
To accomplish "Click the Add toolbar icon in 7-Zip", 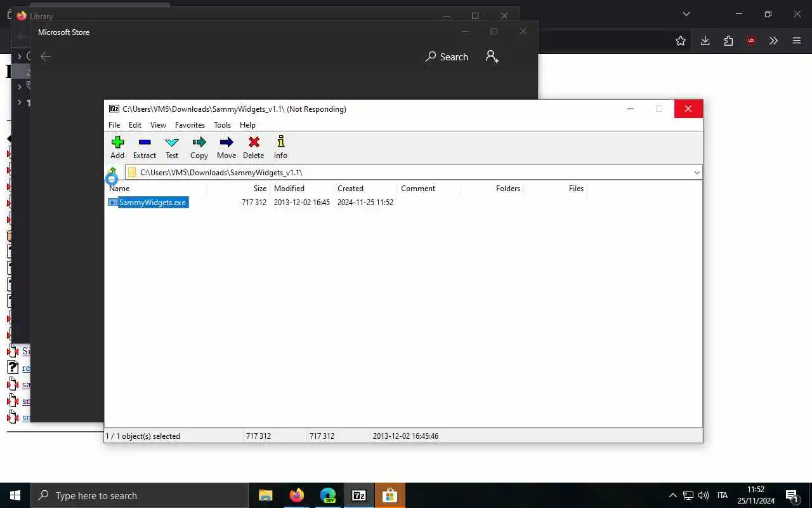I will coord(117,142).
